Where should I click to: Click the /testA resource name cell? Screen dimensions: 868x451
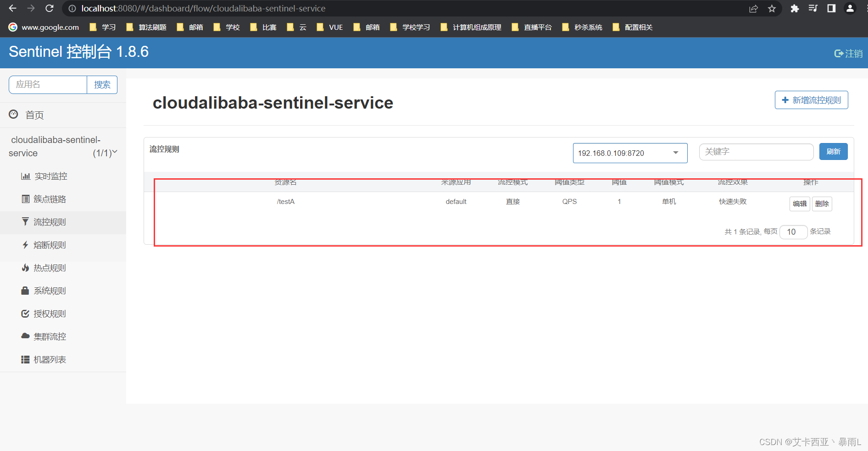point(285,202)
